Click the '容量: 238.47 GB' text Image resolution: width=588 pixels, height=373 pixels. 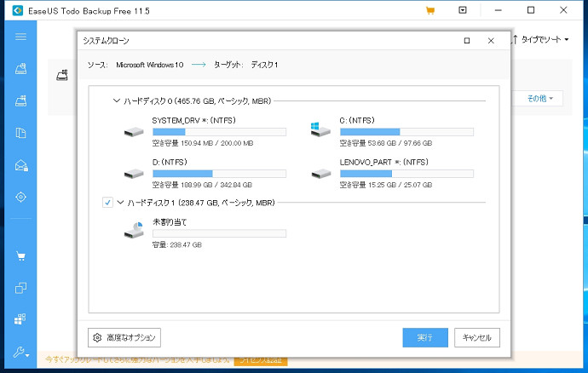(177, 244)
